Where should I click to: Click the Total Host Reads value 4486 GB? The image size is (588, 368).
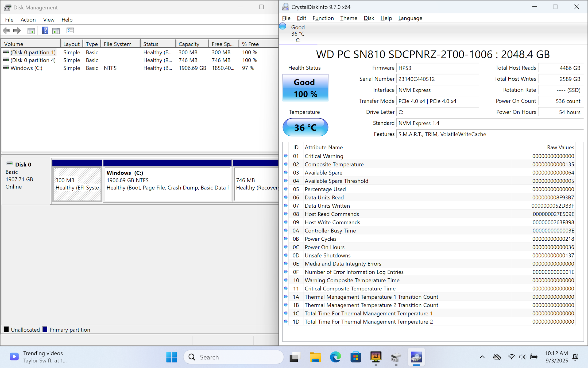[x=560, y=68]
